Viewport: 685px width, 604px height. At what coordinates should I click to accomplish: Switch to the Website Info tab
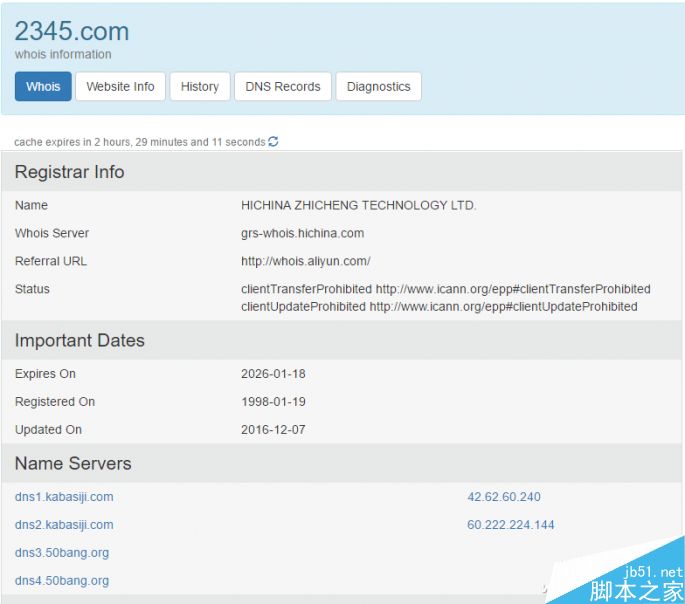(x=120, y=87)
